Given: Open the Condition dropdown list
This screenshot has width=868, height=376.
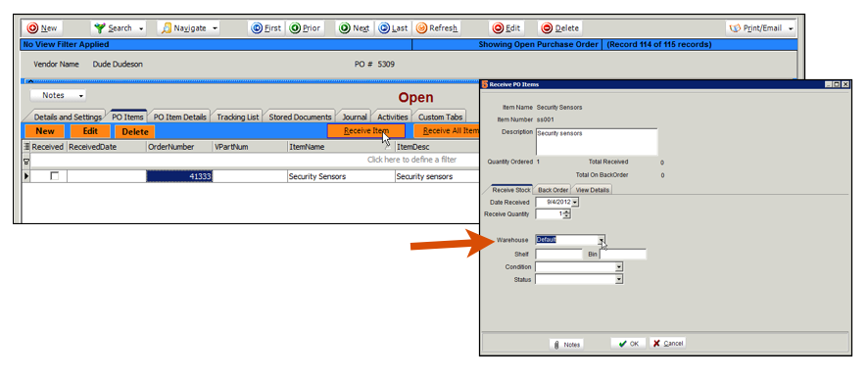Looking at the screenshot, I should [619, 267].
